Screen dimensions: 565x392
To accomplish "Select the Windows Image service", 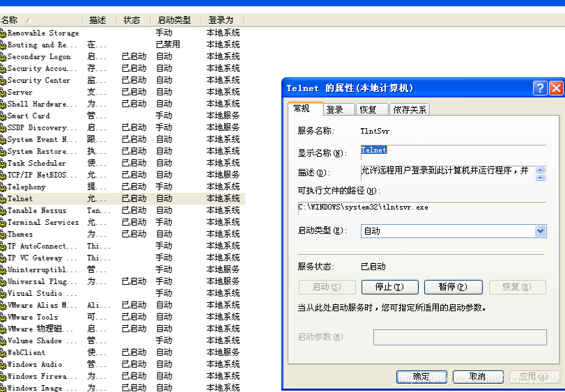I will coord(123,388).
